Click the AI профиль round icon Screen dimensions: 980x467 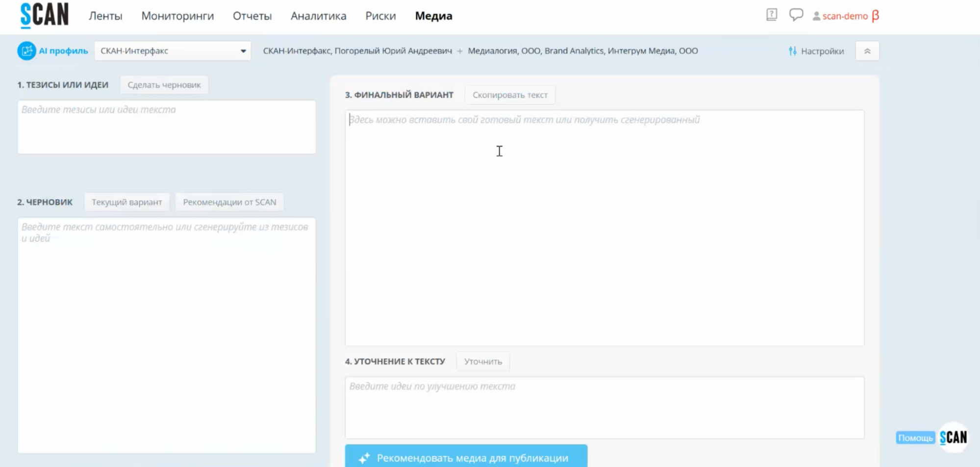coord(26,51)
